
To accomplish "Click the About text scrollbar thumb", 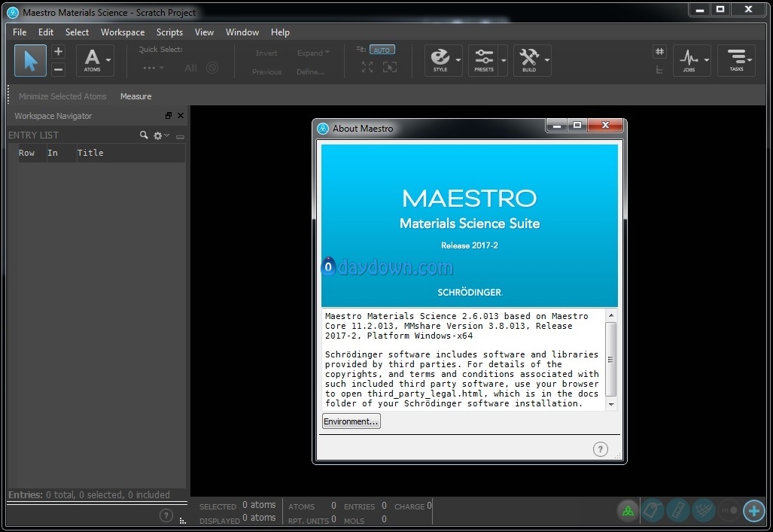I will coord(611,359).
